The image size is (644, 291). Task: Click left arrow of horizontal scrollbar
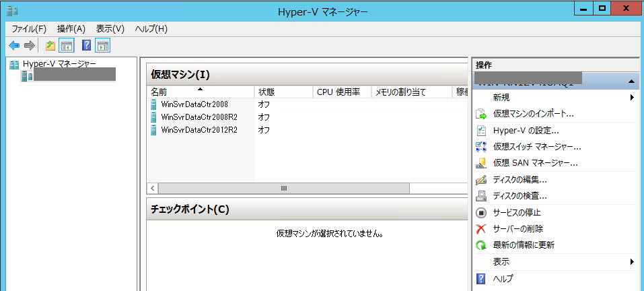[x=153, y=188]
